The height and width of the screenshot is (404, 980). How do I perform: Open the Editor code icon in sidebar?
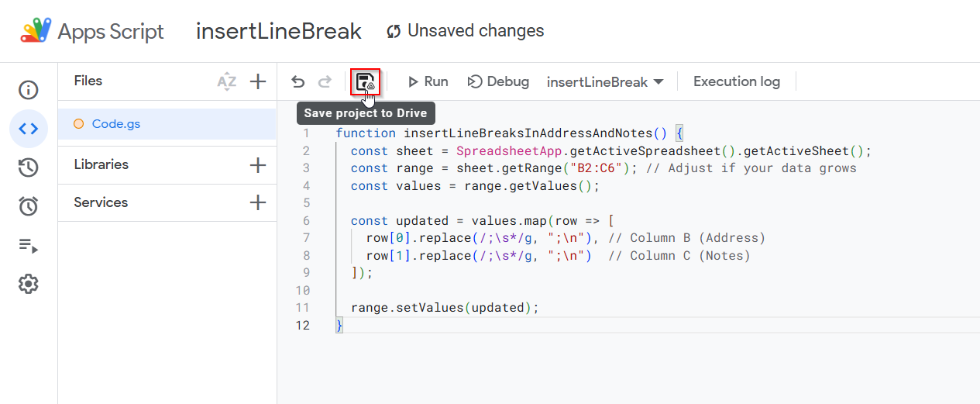tap(29, 129)
